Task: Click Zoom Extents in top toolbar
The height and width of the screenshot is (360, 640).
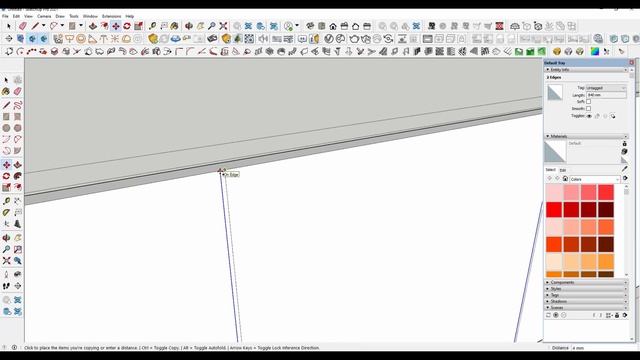Action: coord(223,26)
